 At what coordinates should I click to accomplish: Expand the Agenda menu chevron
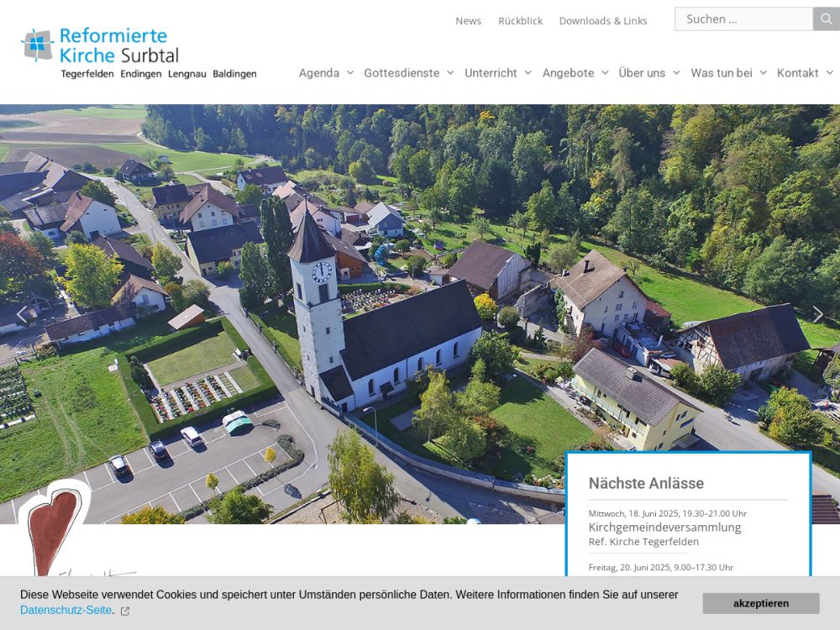pos(350,73)
